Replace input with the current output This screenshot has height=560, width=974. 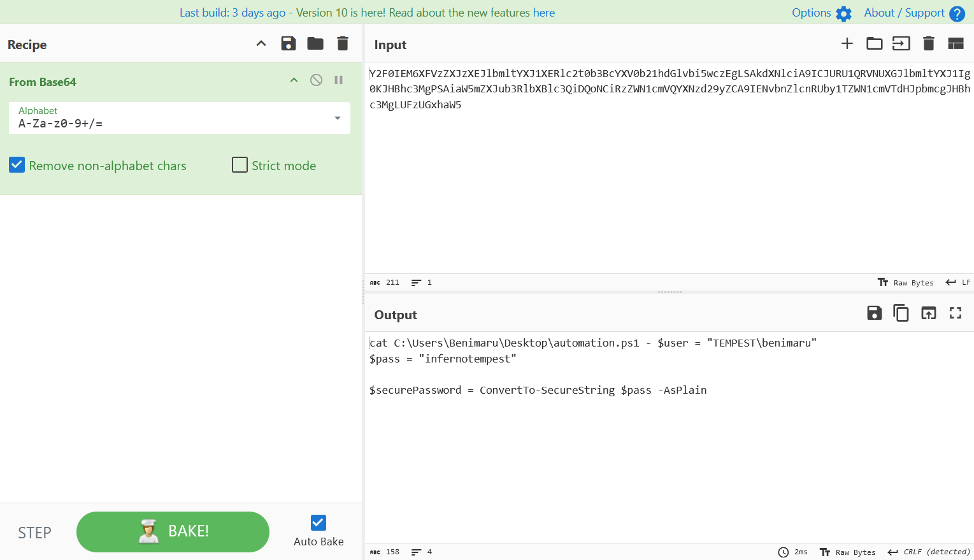[928, 313]
